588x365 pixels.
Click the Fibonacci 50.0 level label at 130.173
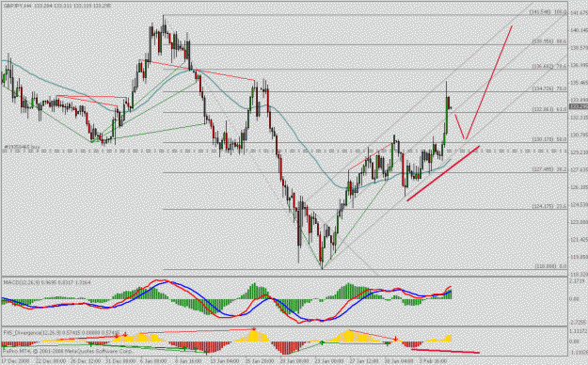coord(549,139)
